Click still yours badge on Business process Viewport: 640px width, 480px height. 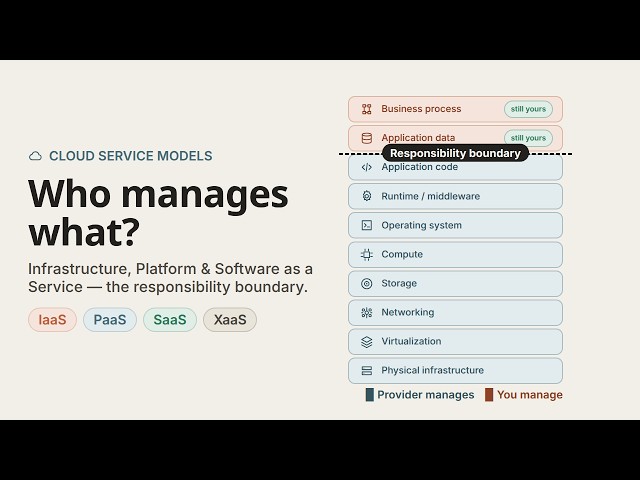click(x=528, y=109)
